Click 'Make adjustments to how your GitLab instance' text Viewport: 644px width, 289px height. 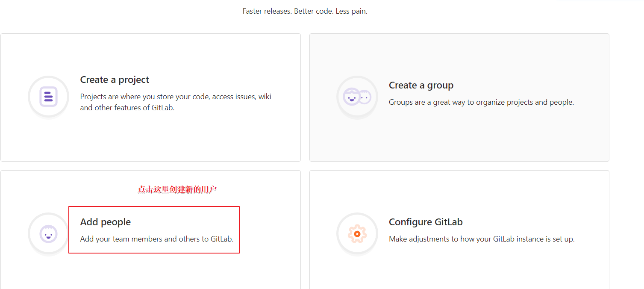tap(482, 239)
